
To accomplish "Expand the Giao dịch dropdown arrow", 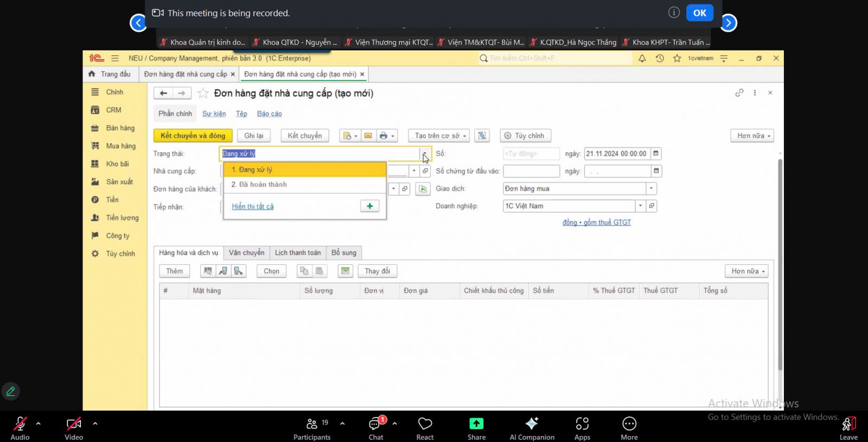I will [x=651, y=189].
